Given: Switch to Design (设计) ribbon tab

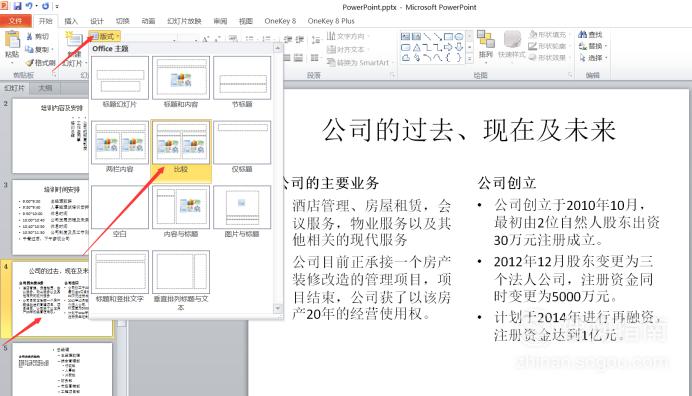Looking at the screenshot, I should pos(97,21).
